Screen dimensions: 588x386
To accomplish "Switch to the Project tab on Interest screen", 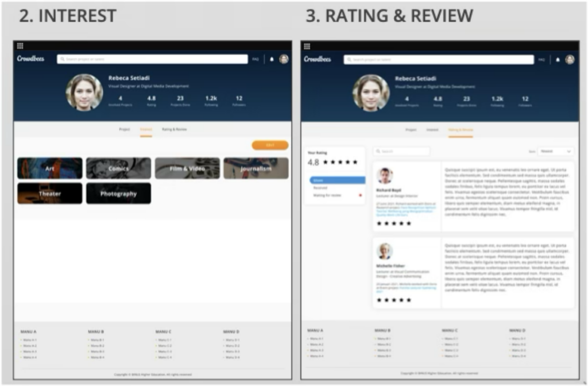I will (x=125, y=130).
